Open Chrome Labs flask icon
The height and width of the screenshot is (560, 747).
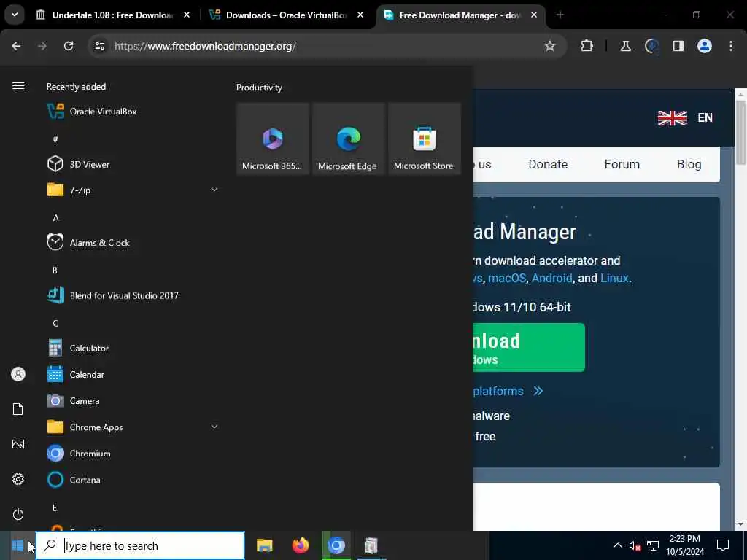click(625, 46)
